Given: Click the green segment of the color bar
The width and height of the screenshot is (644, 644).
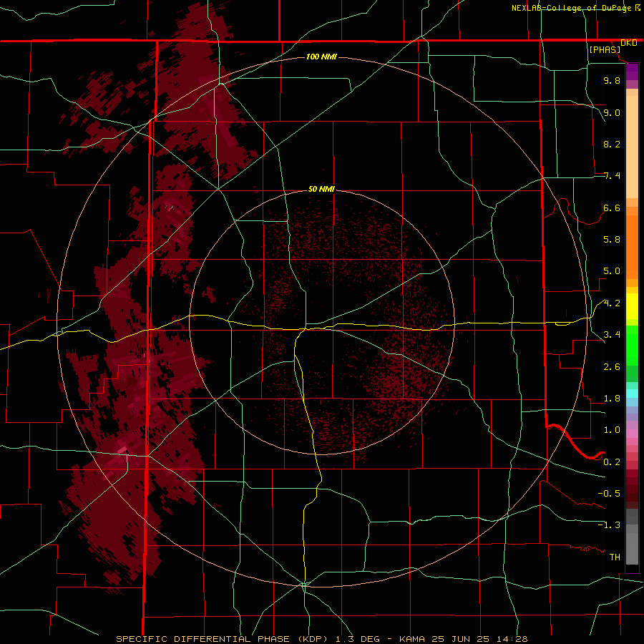Looking at the screenshot, I should coord(632,345).
